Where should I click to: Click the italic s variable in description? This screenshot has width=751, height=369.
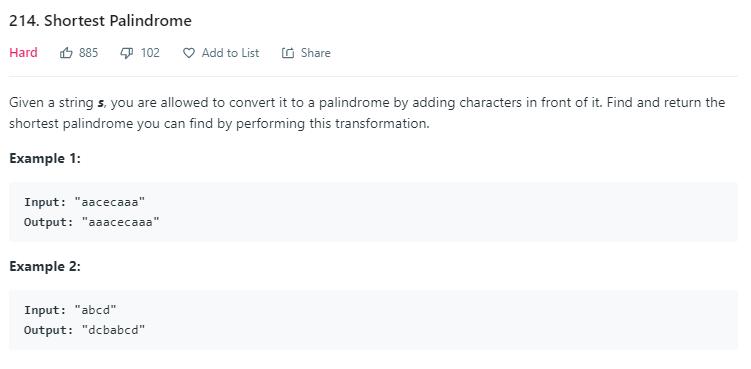point(100,103)
